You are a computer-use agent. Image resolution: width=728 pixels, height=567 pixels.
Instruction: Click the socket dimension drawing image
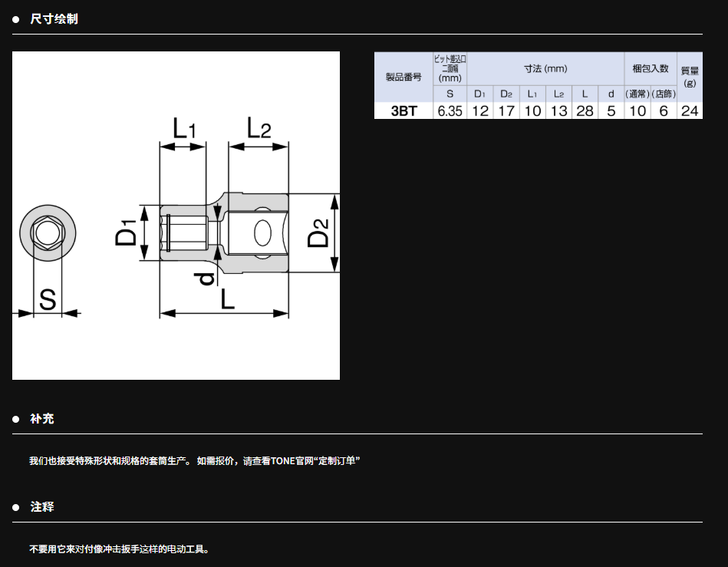click(176, 216)
